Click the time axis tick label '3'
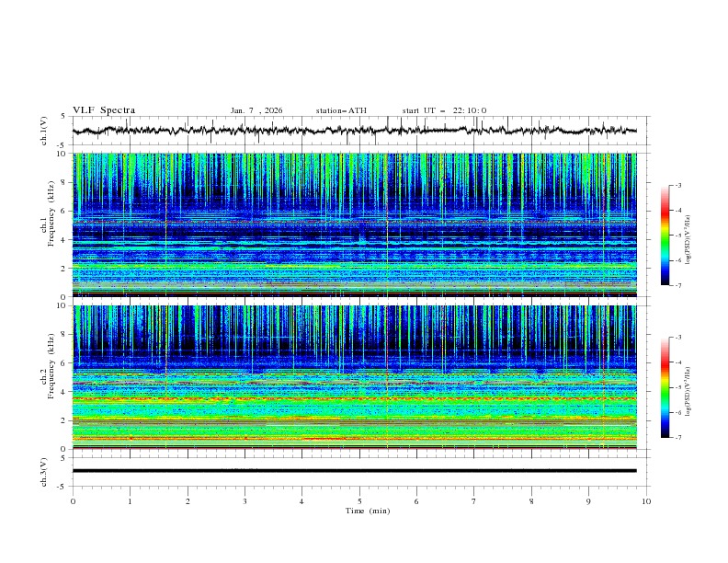This screenshot has width=728, height=563. tap(245, 501)
